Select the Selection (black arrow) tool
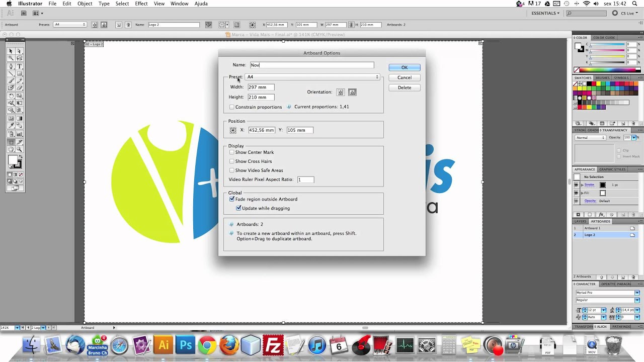644x362 pixels. coord(11,51)
